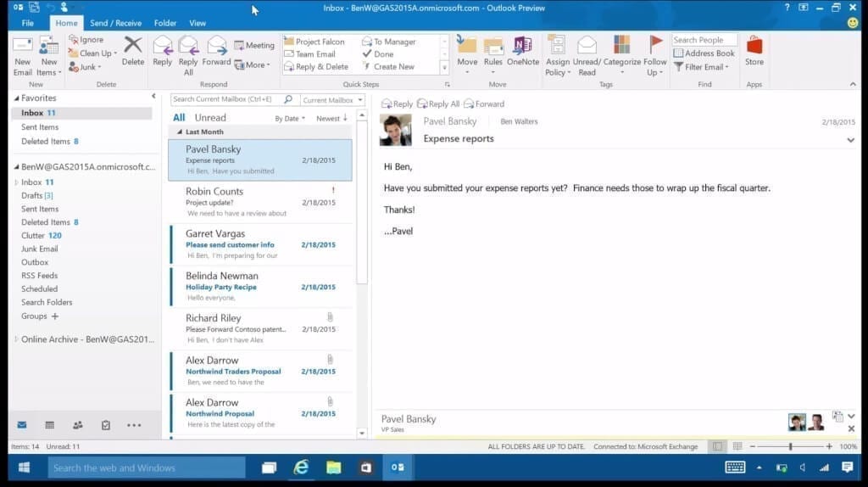
Task: Minimize the folder pane
Action: click(x=153, y=97)
